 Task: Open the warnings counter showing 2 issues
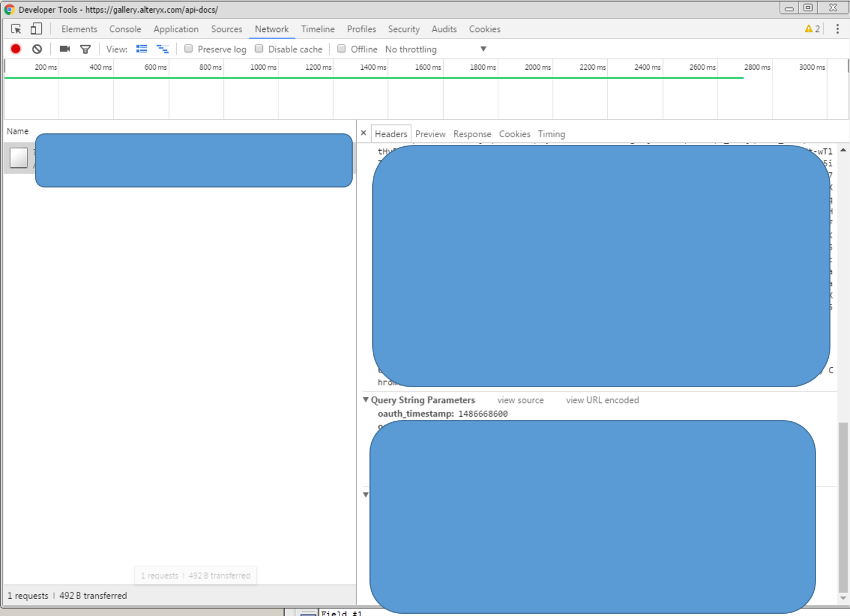[x=811, y=28]
